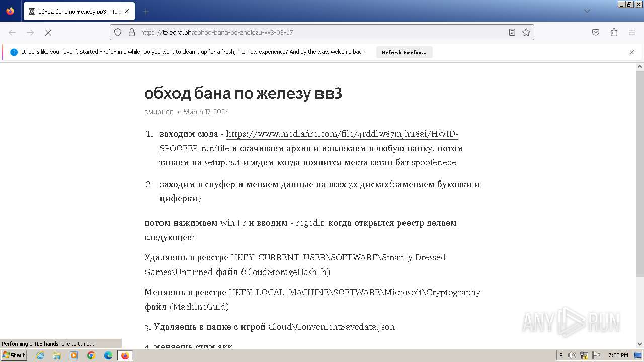
Task: Click the date March 17, 2024
Action: coord(206,112)
